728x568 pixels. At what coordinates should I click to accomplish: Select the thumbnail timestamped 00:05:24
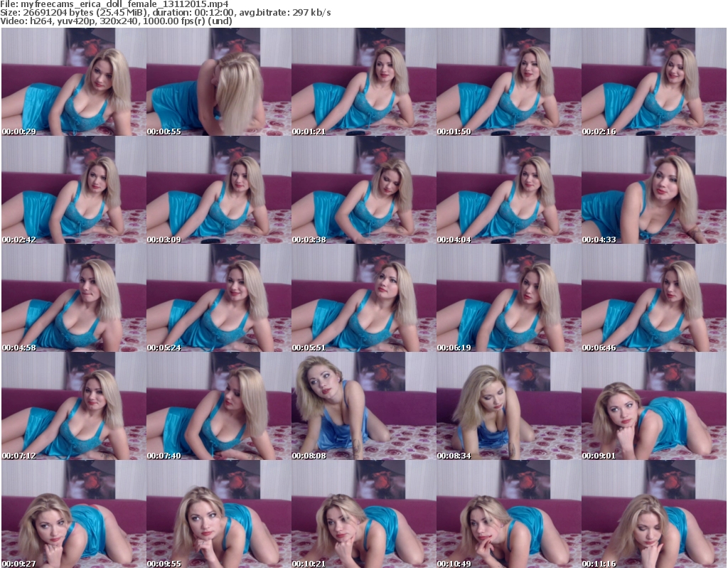tap(219, 298)
